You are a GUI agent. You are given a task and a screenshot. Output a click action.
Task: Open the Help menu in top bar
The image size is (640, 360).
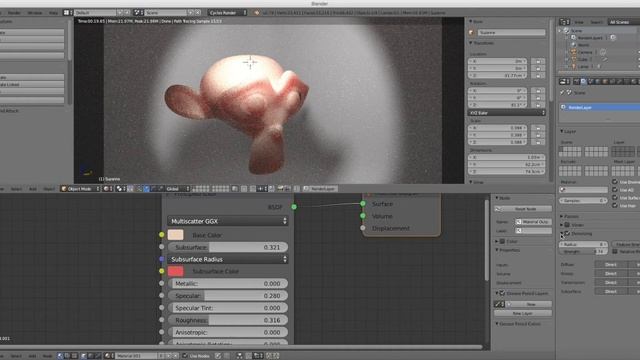[53, 13]
